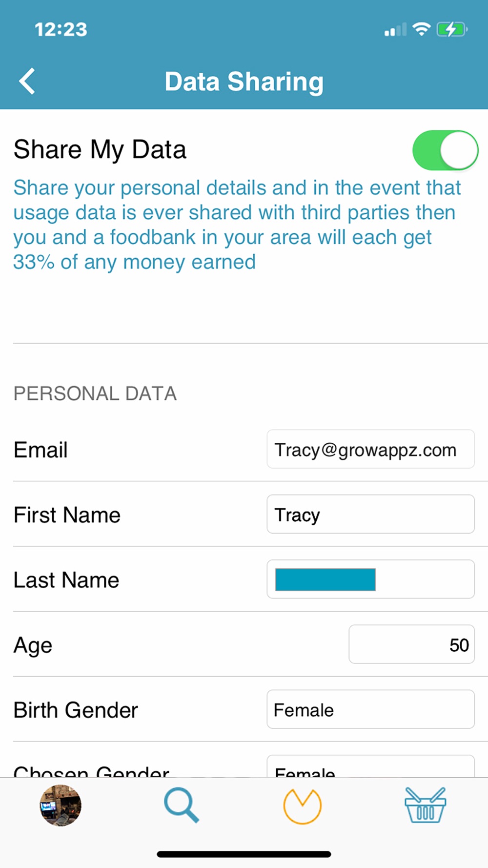Viewport: 488px width, 868px height.
Task: Edit the Email address field
Action: pos(370,449)
